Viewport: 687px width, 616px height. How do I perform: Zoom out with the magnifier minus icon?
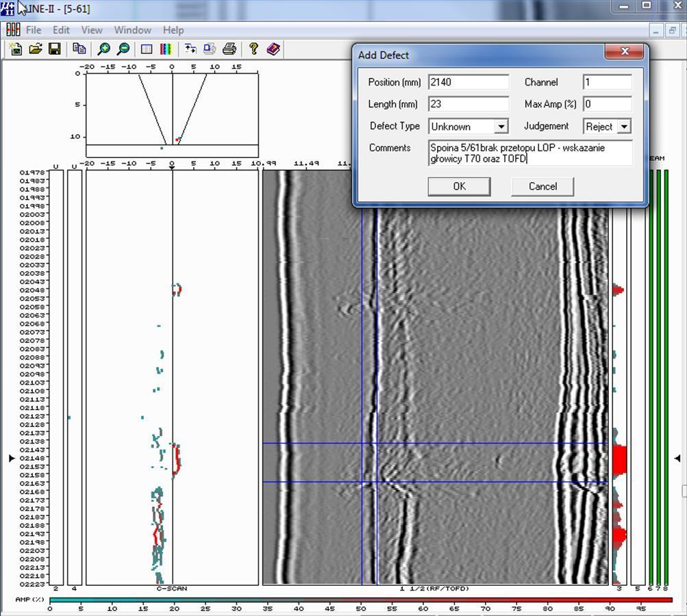123,49
